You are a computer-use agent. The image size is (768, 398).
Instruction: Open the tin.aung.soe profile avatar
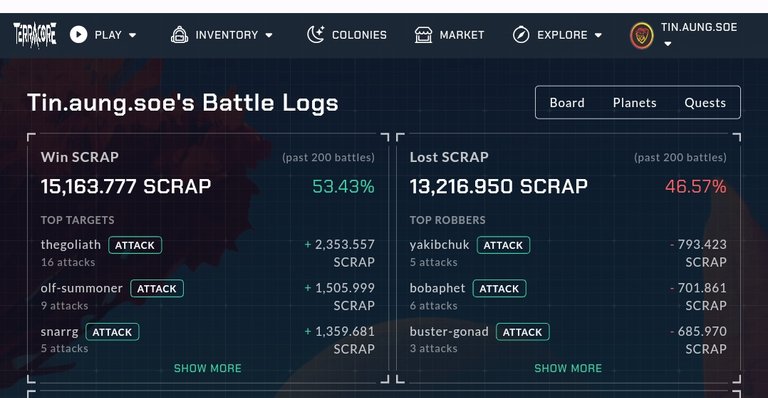642,36
